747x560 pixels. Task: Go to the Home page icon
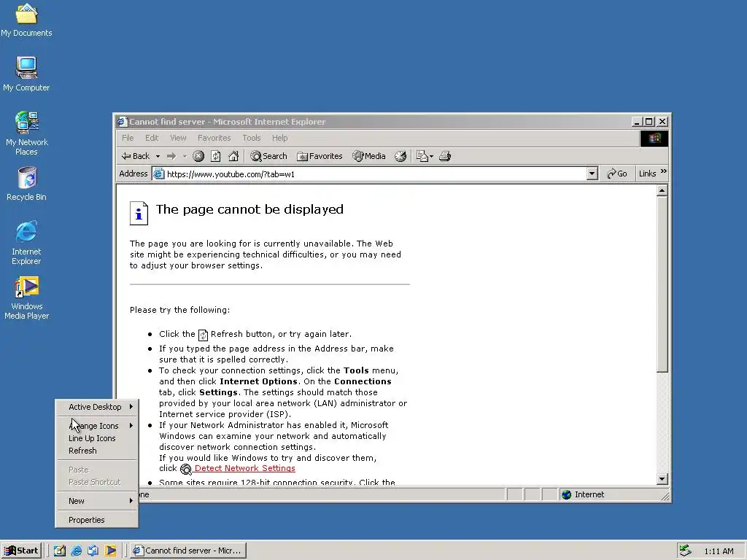[x=233, y=156]
